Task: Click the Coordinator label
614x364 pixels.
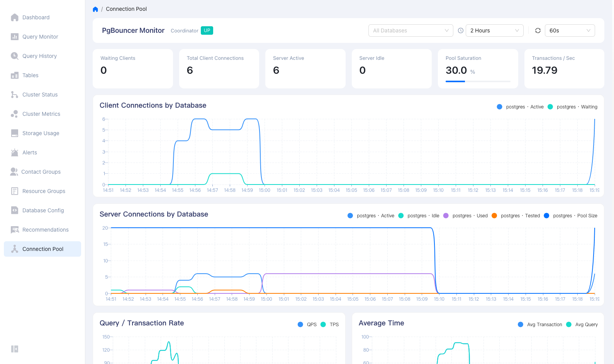Action: (185, 31)
